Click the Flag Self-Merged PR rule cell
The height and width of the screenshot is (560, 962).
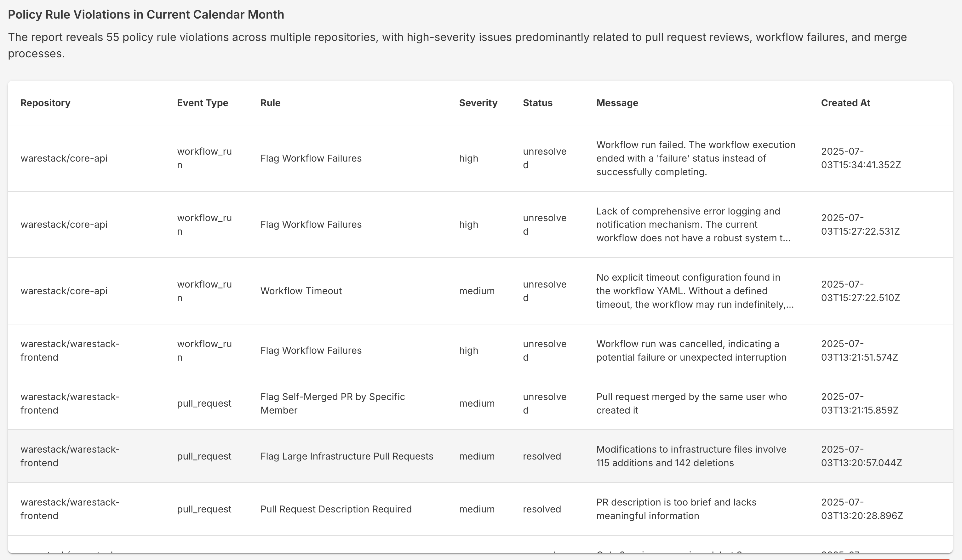[x=333, y=403]
